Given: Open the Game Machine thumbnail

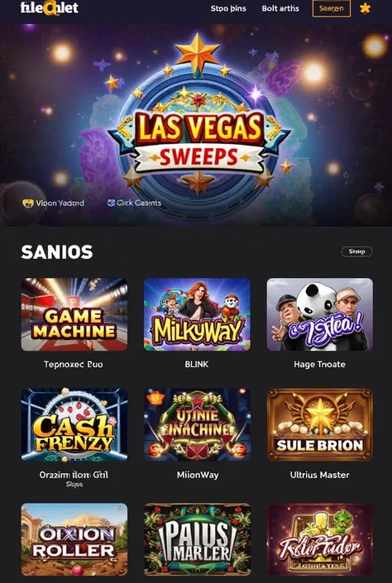Looking at the screenshot, I should (x=74, y=314).
